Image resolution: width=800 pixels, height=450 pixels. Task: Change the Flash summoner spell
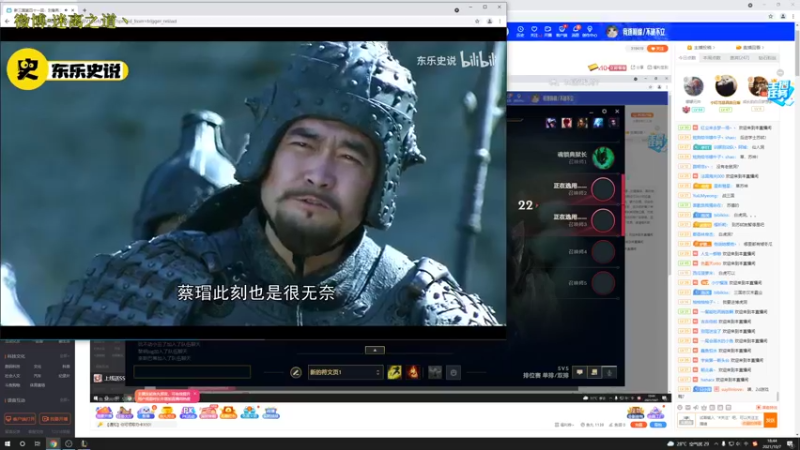coord(394,372)
